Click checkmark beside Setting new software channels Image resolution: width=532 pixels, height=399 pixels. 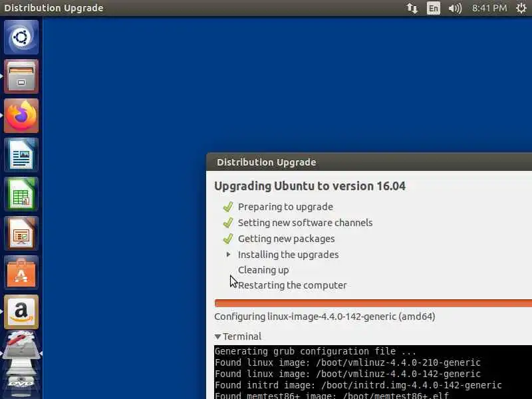pos(228,223)
